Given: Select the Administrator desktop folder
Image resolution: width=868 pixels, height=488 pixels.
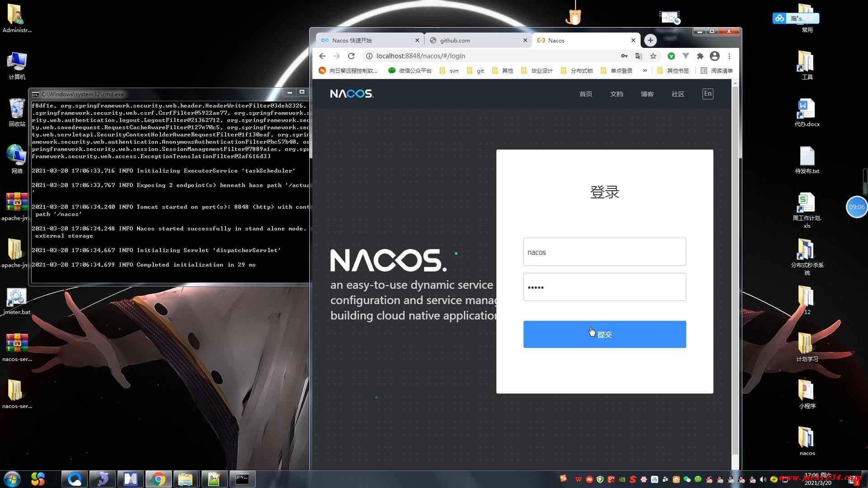Looking at the screenshot, I should click(17, 19).
